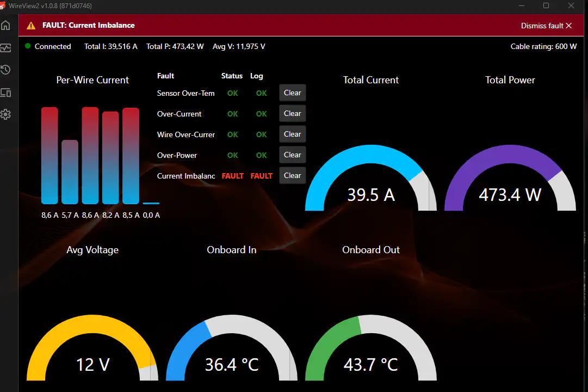Click the 'Avg V: 11,975 V' readout
588x392 pixels.
(x=239, y=46)
